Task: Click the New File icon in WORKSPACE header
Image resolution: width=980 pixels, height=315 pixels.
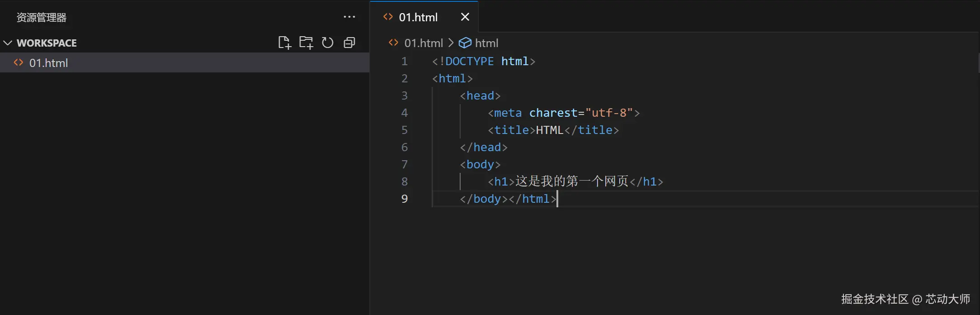Action: point(284,43)
